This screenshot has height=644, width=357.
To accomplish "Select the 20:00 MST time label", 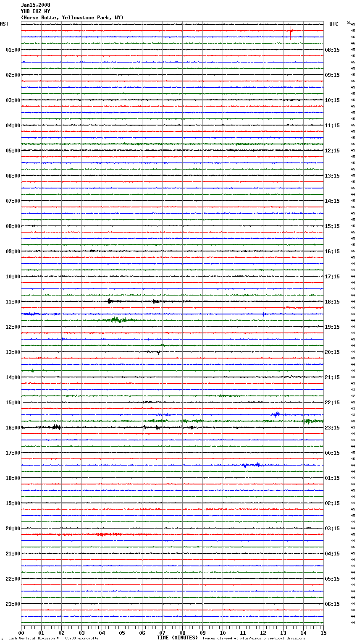I will click(x=13, y=529).
